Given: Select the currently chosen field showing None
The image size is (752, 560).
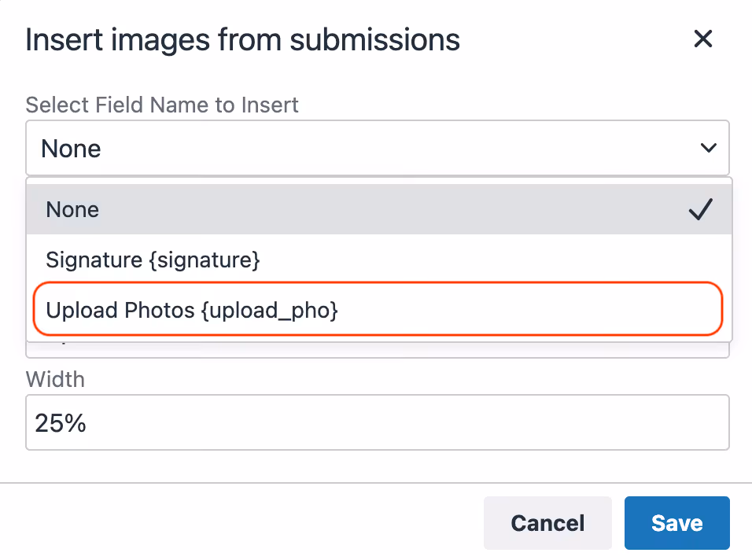Looking at the screenshot, I should click(378, 147).
